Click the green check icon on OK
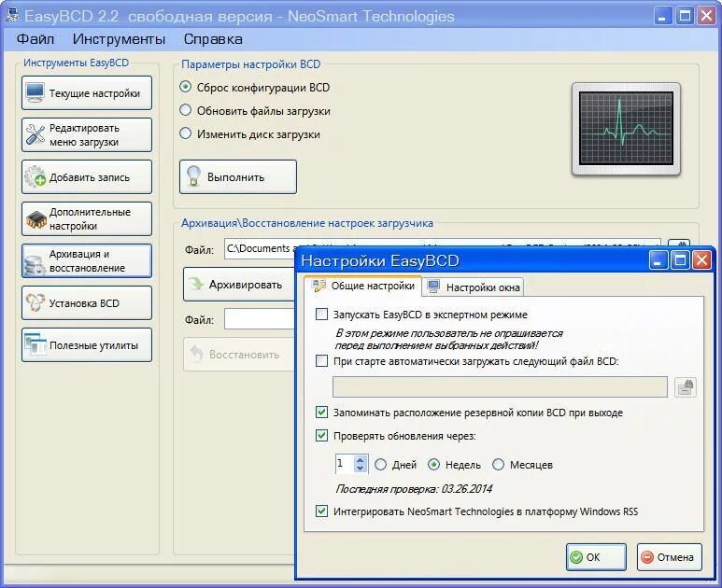 click(x=576, y=557)
